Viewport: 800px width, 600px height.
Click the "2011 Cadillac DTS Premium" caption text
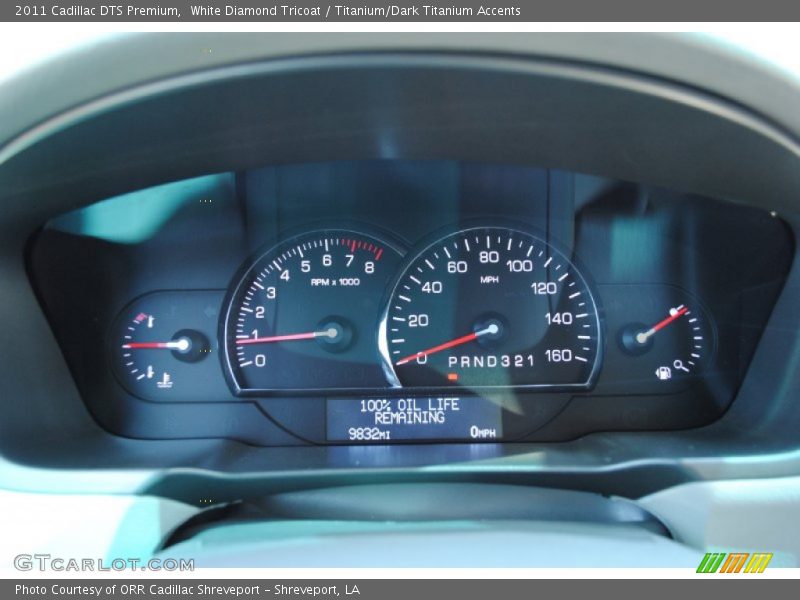[x=97, y=11]
